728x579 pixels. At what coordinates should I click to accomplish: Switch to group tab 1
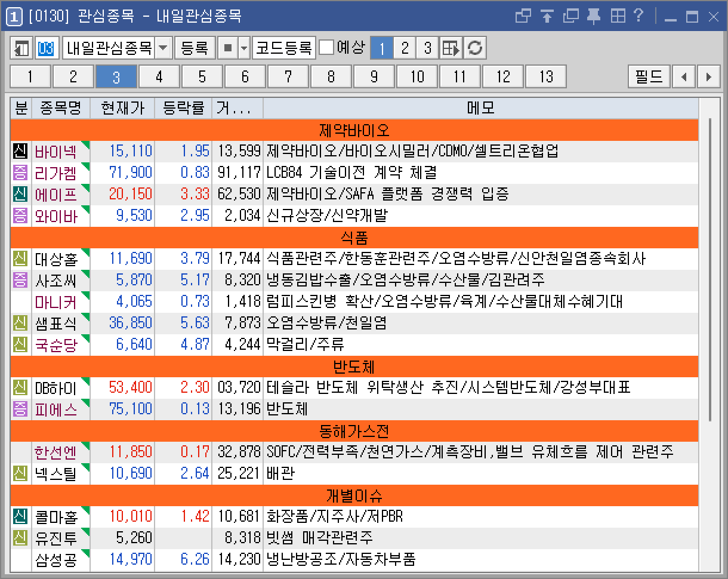(x=30, y=77)
